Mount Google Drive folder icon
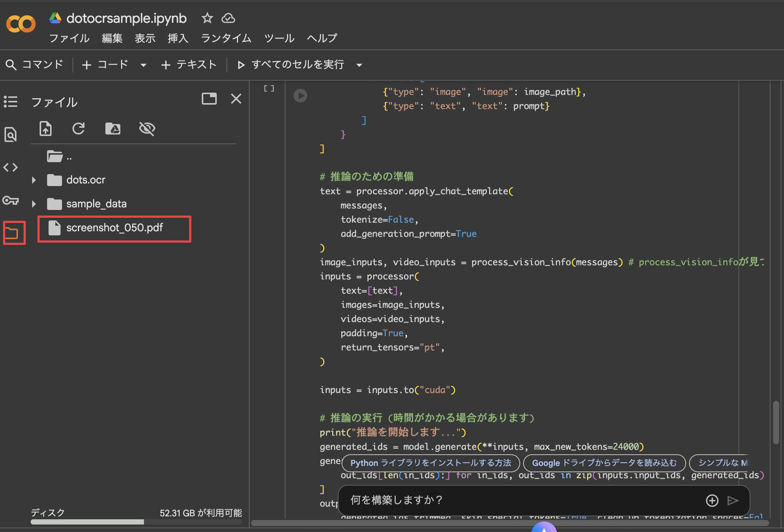This screenshot has height=532, width=784. (x=112, y=129)
